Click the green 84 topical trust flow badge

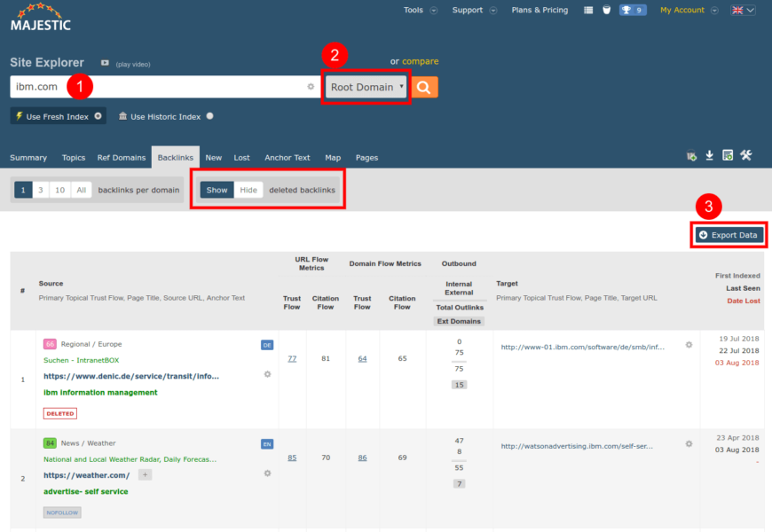coord(50,443)
